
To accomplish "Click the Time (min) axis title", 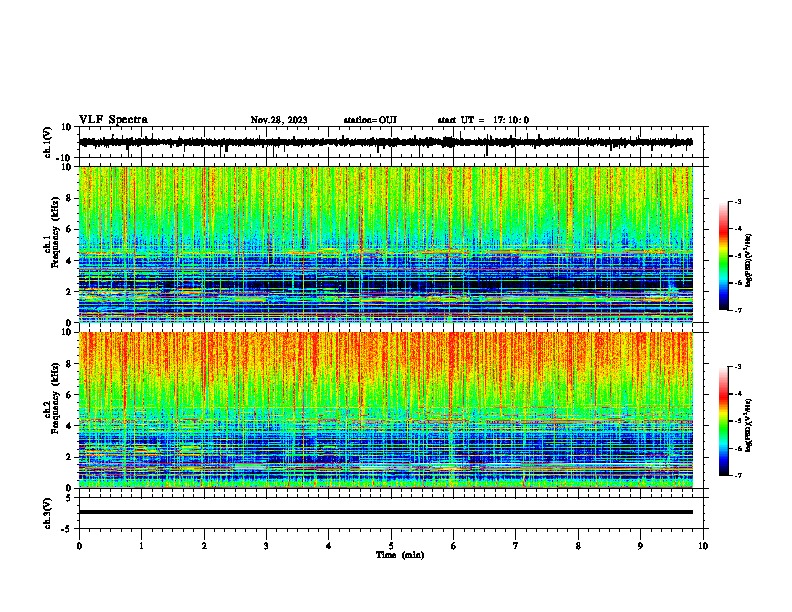I will point(400,555).
